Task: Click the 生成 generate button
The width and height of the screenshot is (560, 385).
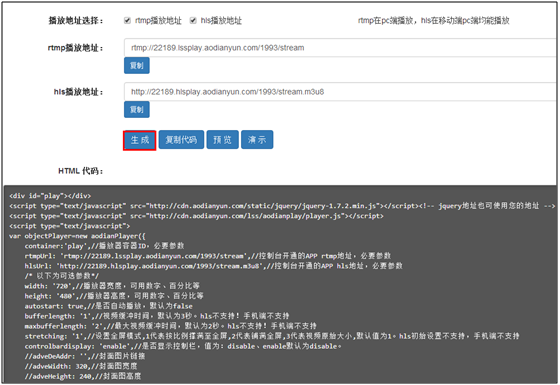Action: point(140,140)
